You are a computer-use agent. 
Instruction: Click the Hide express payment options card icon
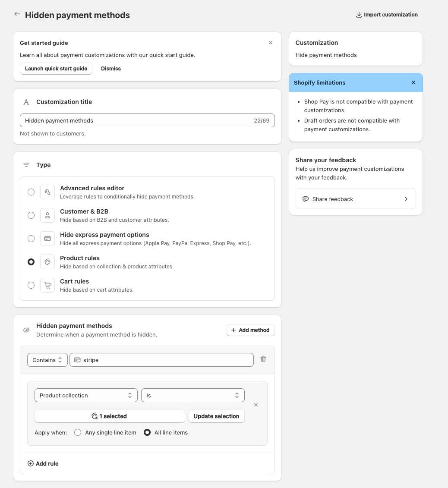pyautogui.click(x=47, y=239)
